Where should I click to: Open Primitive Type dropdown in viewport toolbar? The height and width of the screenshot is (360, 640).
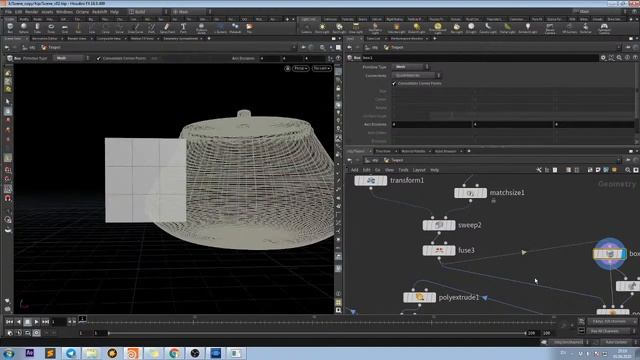tap(72, 58)
